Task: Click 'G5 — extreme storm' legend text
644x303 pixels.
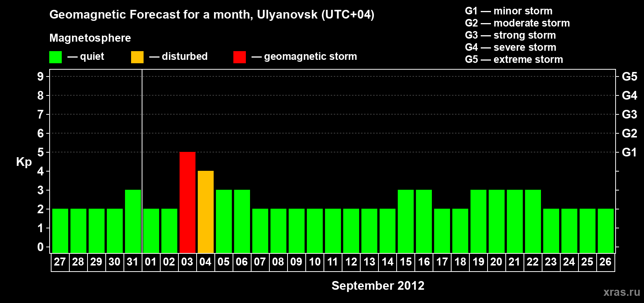Action: [x=514, y=59]
